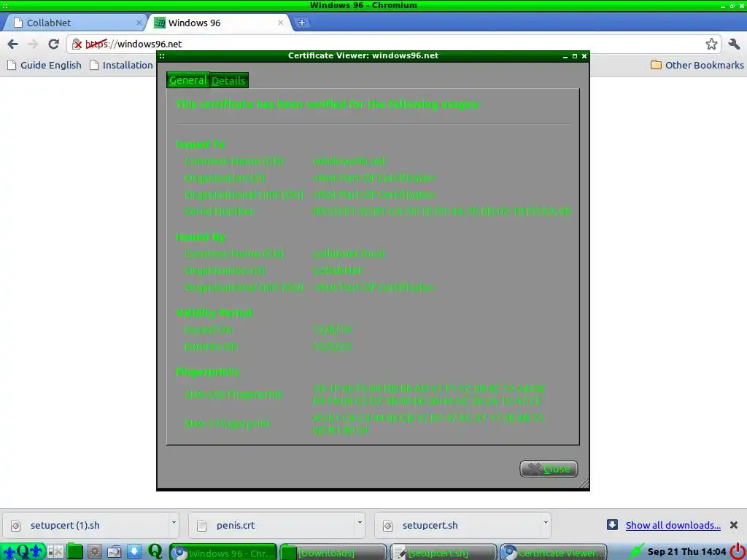Open the Chromium wrench settings menu

pyautogui.click(x=734, y=44)
